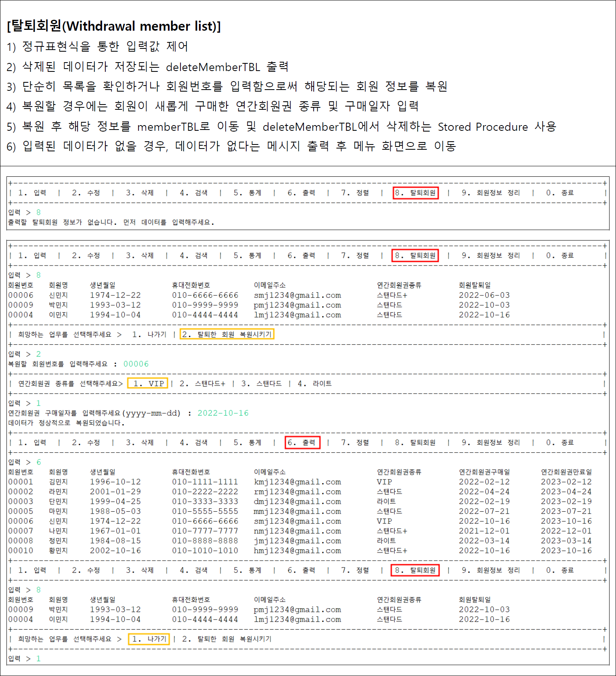Click member name '마민지'
The width and height of the screenshot is (616, 676).
59,511
